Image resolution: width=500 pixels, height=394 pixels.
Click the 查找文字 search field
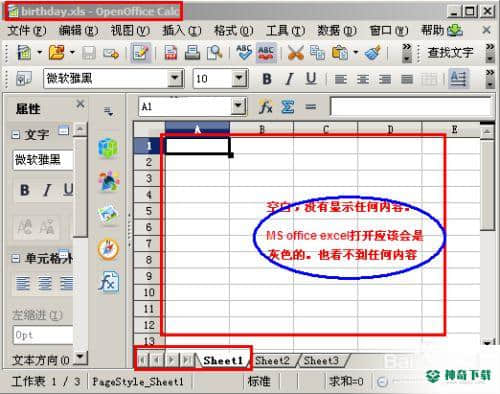point(450,53)
